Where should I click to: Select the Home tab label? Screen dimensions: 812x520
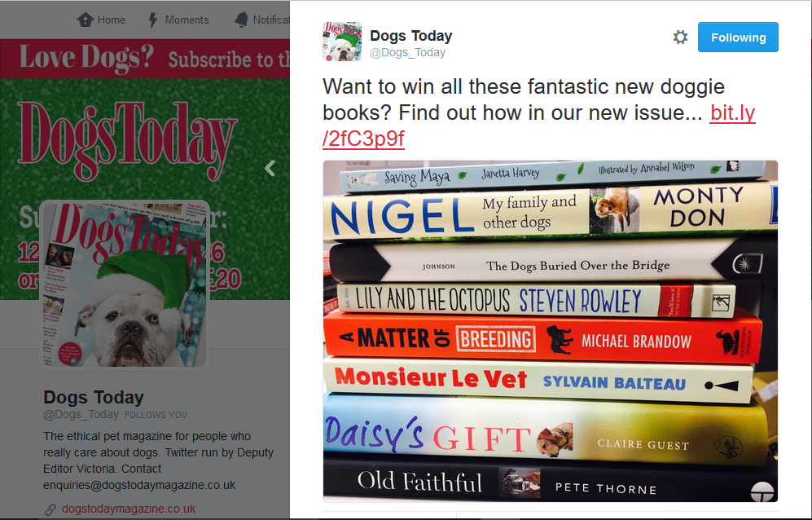tap(112, 20)
